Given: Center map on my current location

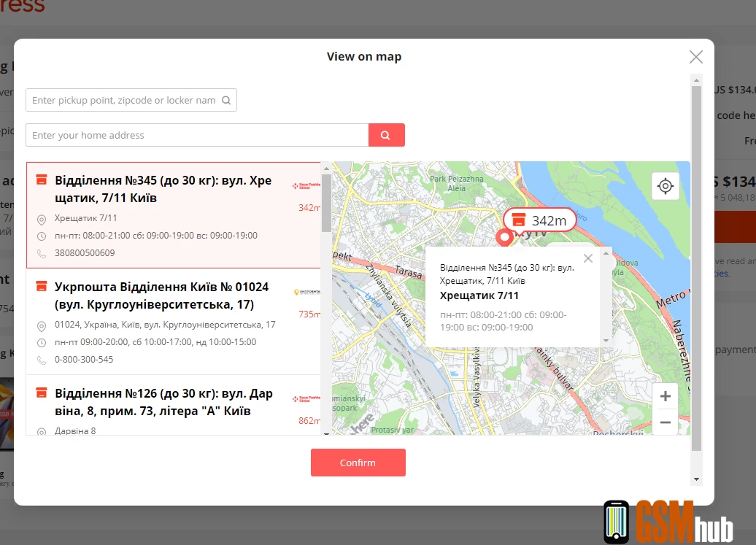Looking at the screenshot, I should pos(665,186).
